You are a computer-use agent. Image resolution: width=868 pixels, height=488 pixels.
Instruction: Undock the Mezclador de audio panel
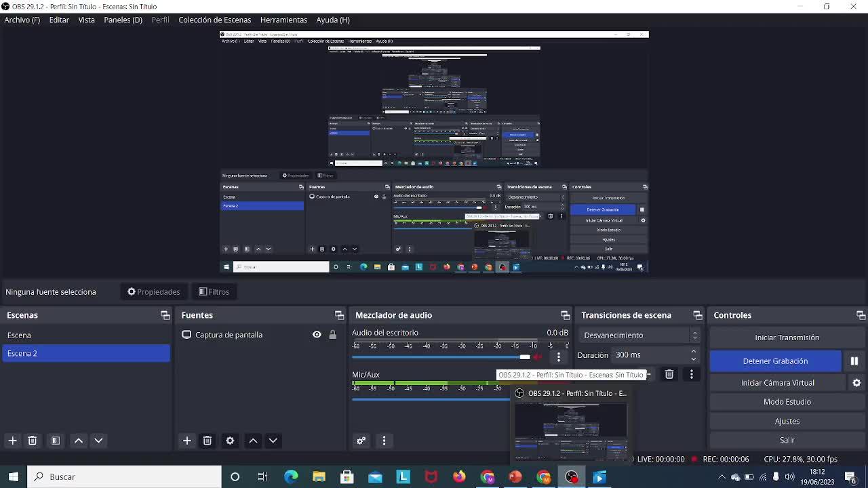[565, 315]
